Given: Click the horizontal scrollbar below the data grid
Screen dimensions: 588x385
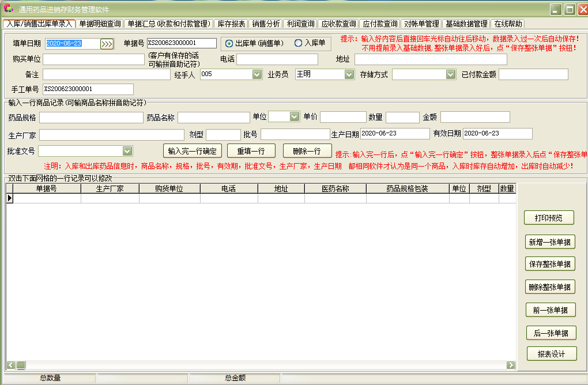Looking at the screenshot, I should pos(259,364).
